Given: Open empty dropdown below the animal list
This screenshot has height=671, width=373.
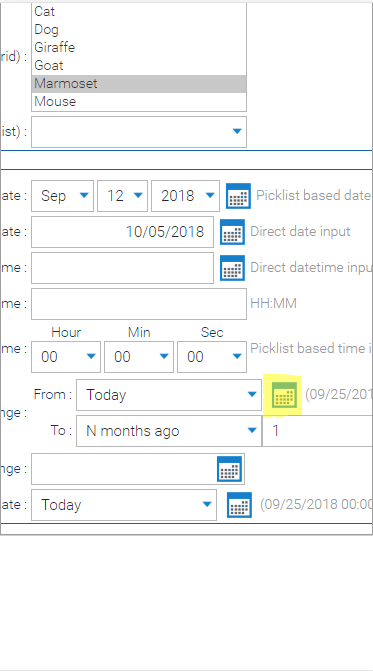Looking at the screenshot, I should pyautogui.click(x=139, y=132).
